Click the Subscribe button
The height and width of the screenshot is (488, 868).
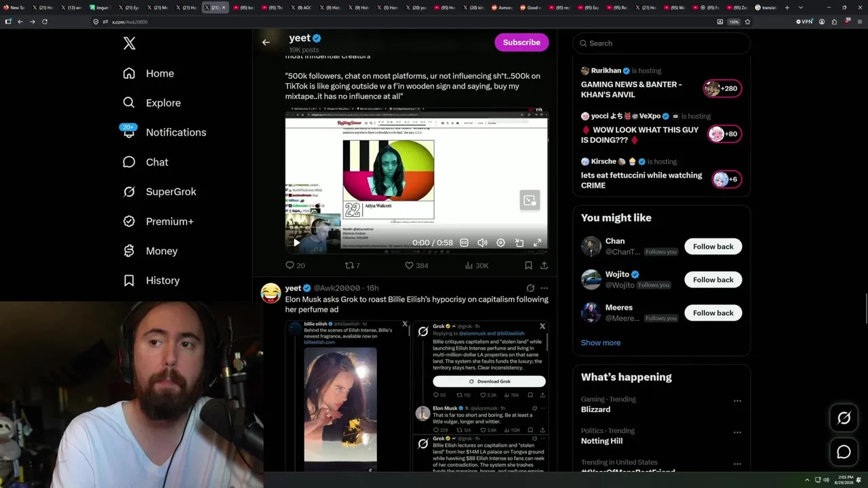pyautogui.click(x=521, y=43)
